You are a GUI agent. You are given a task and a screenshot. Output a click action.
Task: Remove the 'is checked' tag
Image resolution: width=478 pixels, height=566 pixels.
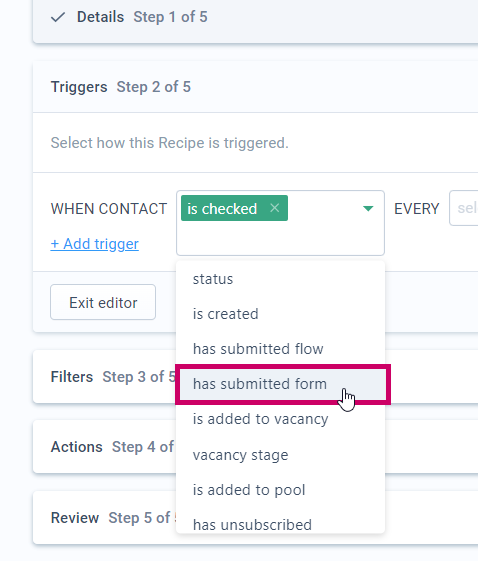(x=274, y=208)
